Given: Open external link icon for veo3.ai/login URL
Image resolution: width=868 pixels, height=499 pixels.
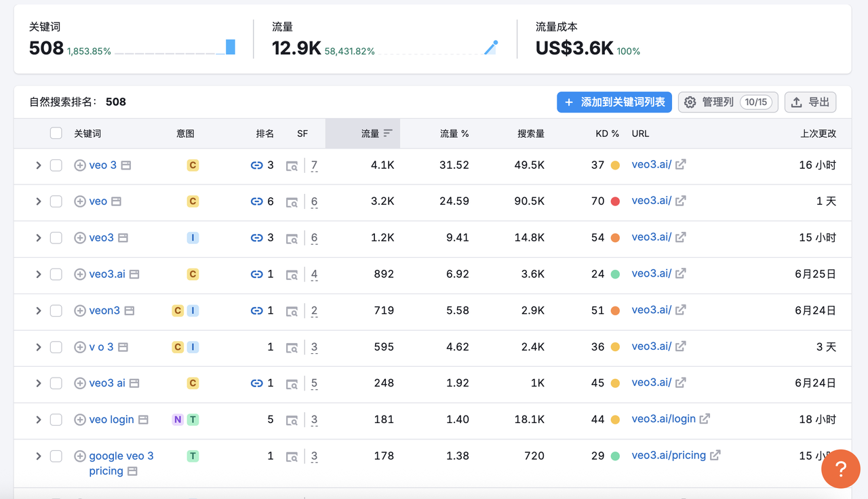Looking at the screenshot, I should pos(705,419).
